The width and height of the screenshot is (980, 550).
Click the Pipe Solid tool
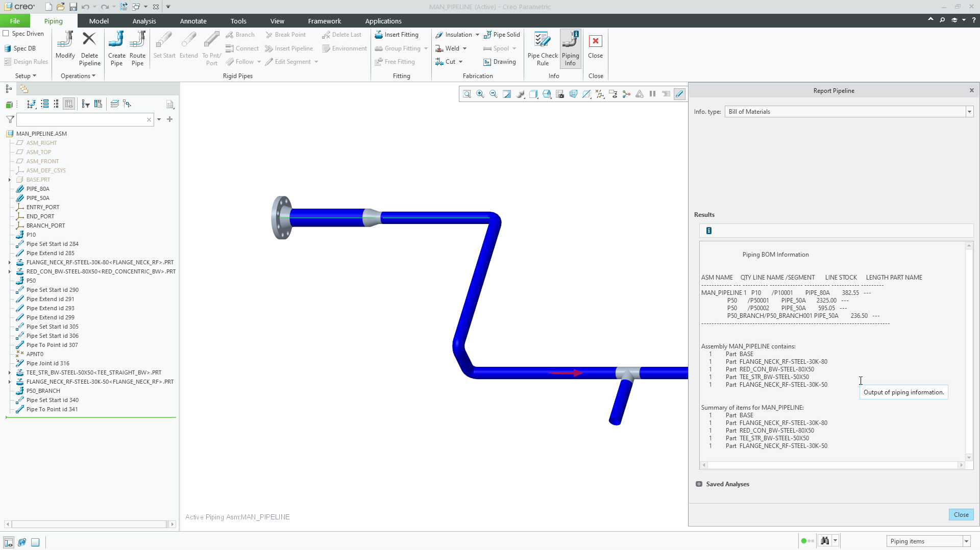pyautogui.click(x=502, y=35)
